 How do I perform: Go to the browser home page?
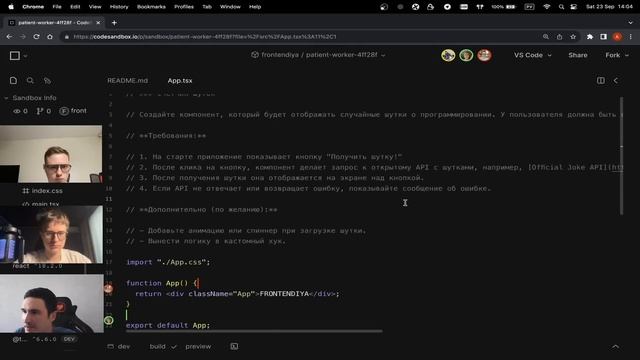tap(50, 37)
